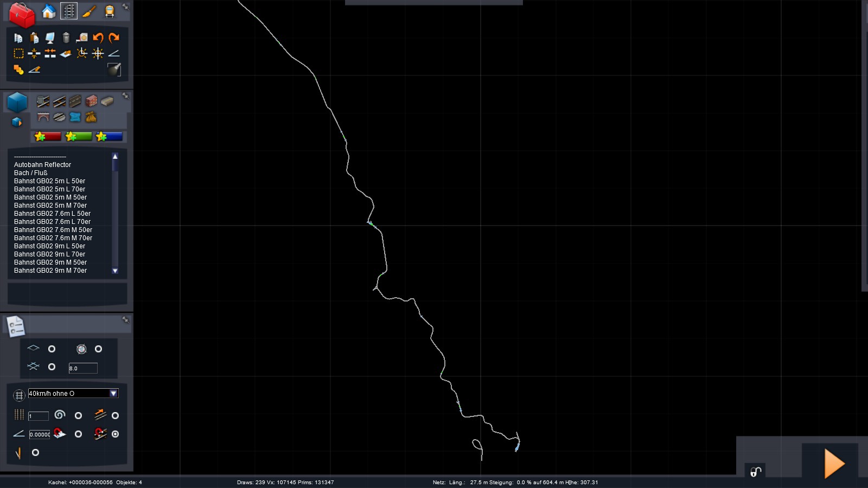Select 'Bahnst GB02 9m L 70er'
The height and width of the screenshot is (488, 868).
coord(49,254)
